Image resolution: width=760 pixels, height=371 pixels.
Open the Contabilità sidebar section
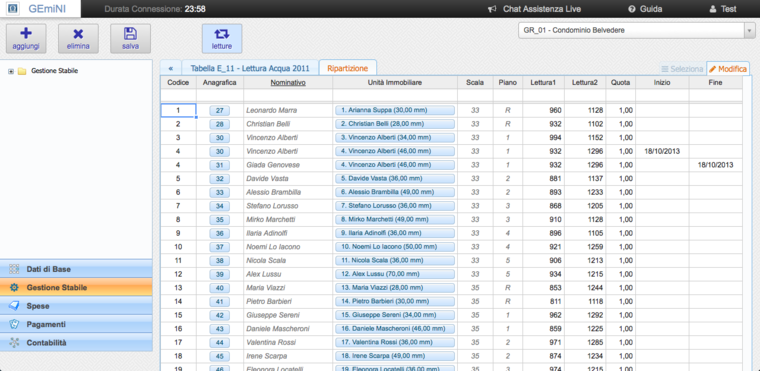click(76, 342)
